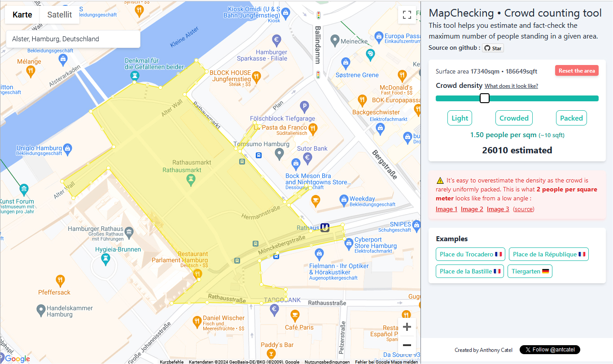This screenshot has width=613, height=364.
Task: Click the Follow @antcatel button
Action: click(x=550, y=350)
